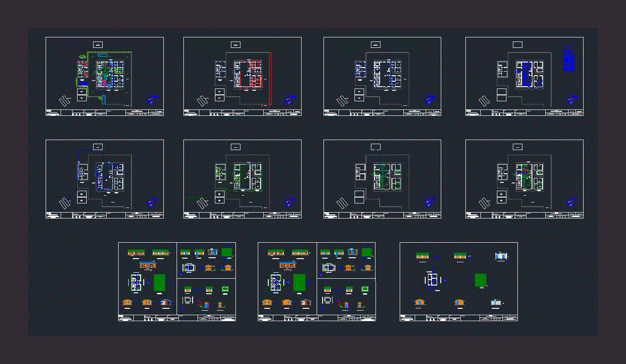Image resolution: width=626 pixels, height=364 pixels.
Task: Click the red boundary line on second sheet
Action: point(271,77)
